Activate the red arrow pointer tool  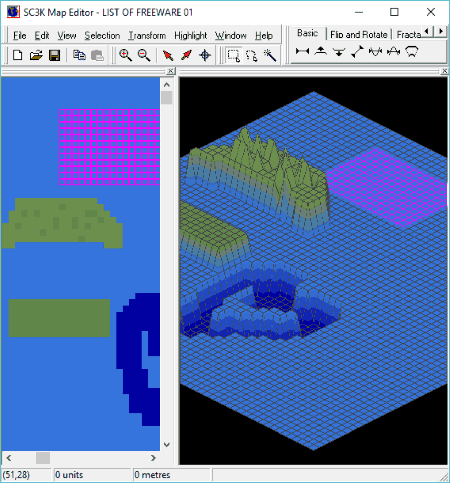[168, 55]
